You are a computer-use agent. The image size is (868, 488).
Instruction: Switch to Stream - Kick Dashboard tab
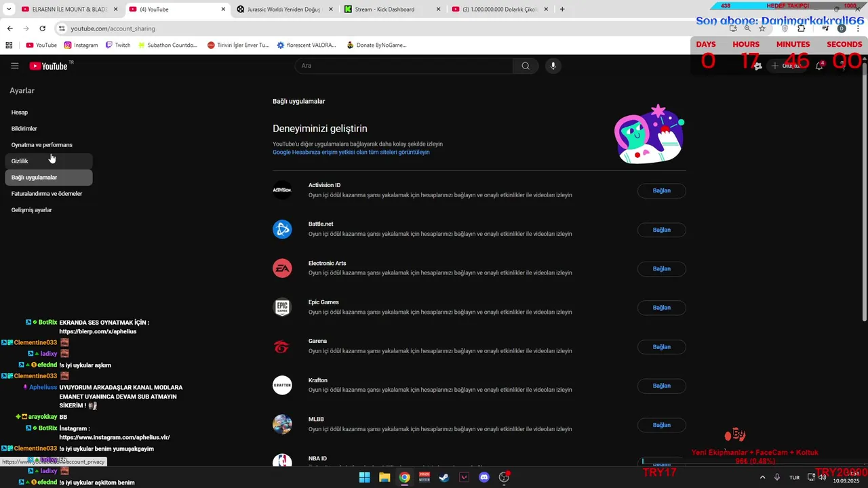(x=392, y=9)
